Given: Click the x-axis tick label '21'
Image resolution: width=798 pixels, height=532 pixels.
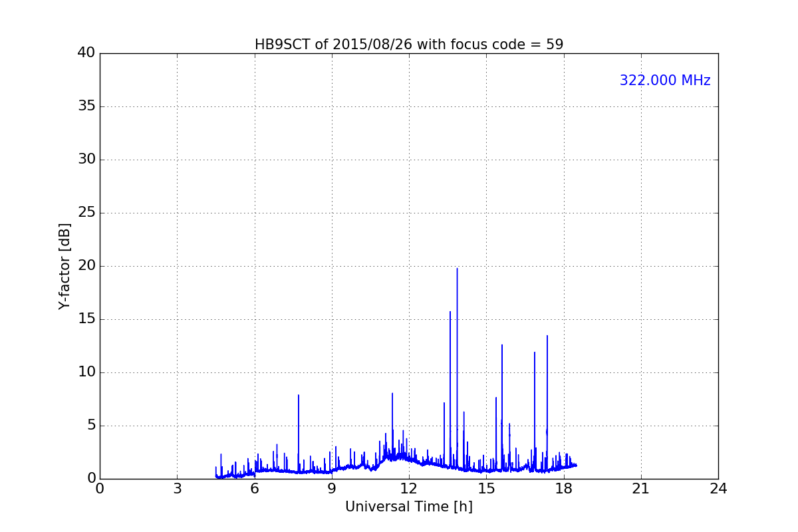Looking at the screenshot, I should pyautogui.click(x=641, y=489).
